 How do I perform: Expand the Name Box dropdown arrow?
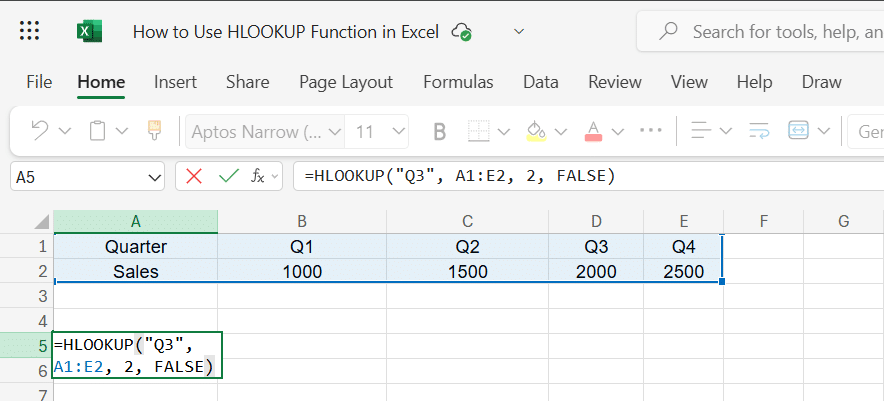coord(154,177)
